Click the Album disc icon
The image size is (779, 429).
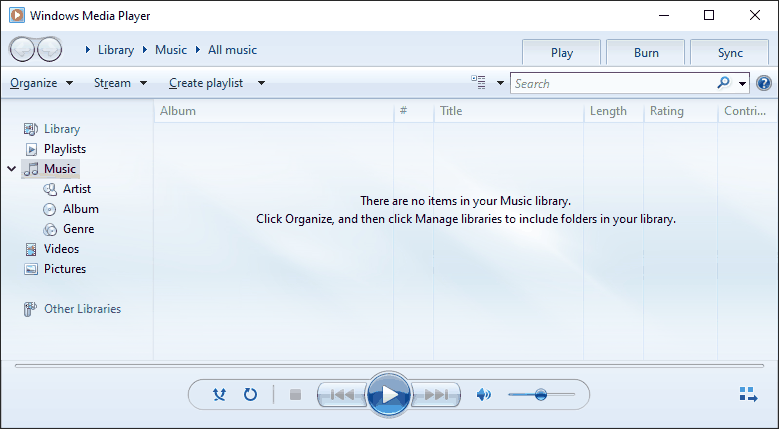click(x=50, y=209)
